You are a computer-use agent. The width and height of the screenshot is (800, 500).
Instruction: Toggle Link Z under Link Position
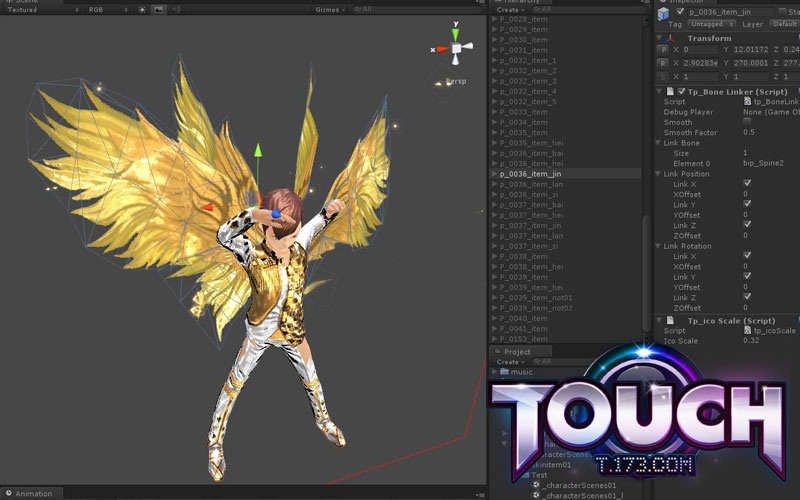click(747, 224)
